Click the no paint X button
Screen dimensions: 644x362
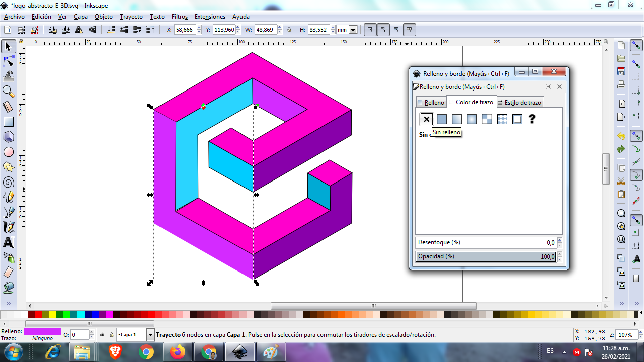click(426, 119)
